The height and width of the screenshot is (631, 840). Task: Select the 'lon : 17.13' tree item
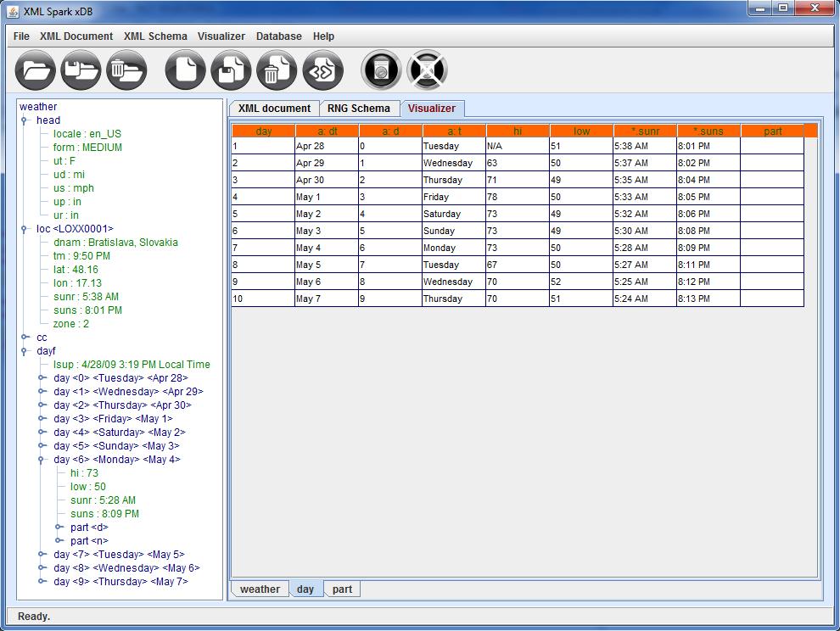coord(77,282)
